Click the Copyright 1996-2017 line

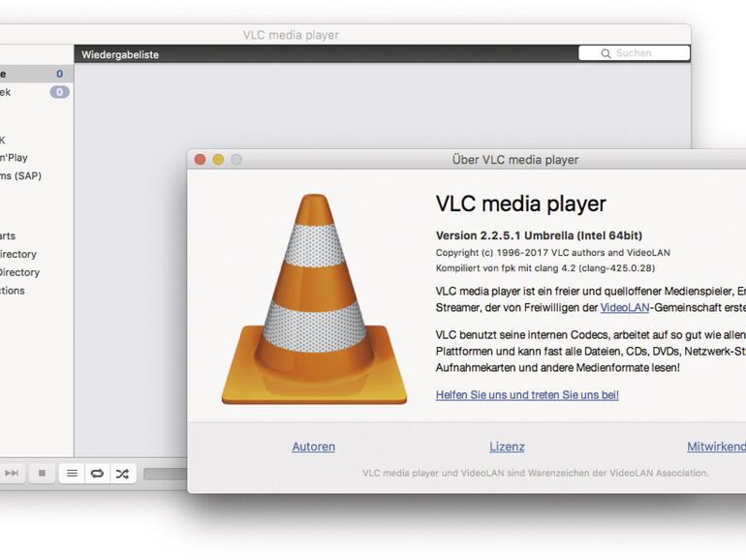point(553,253)
